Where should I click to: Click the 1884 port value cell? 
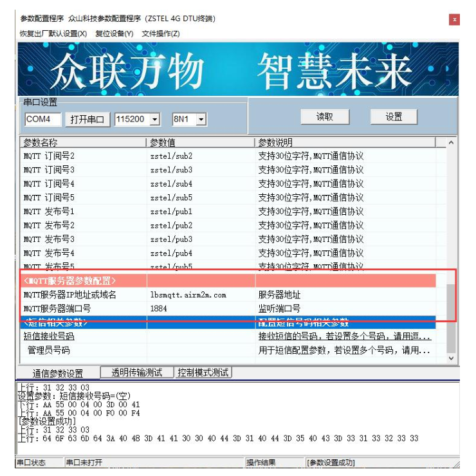point(201,309)
